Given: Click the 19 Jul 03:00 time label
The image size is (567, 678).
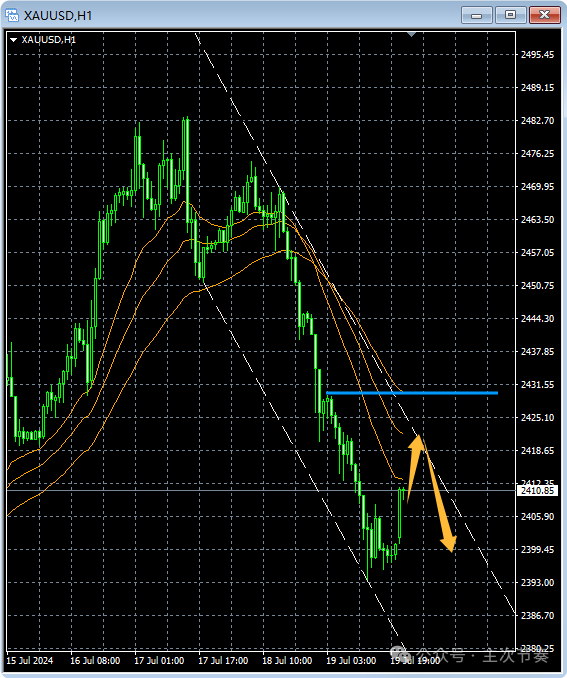Looking at the screenshot, I should [x=351, y=661].
